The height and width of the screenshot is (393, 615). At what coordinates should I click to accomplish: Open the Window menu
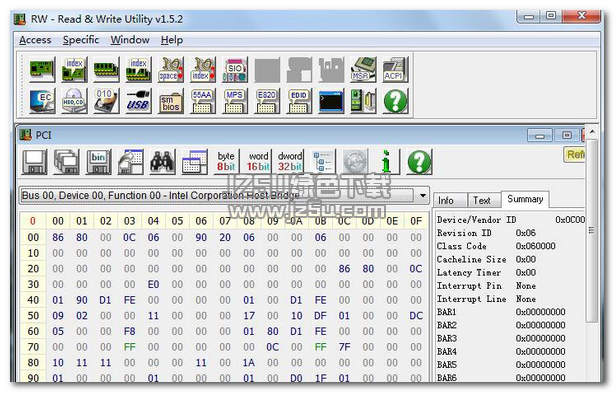(130, 40)
